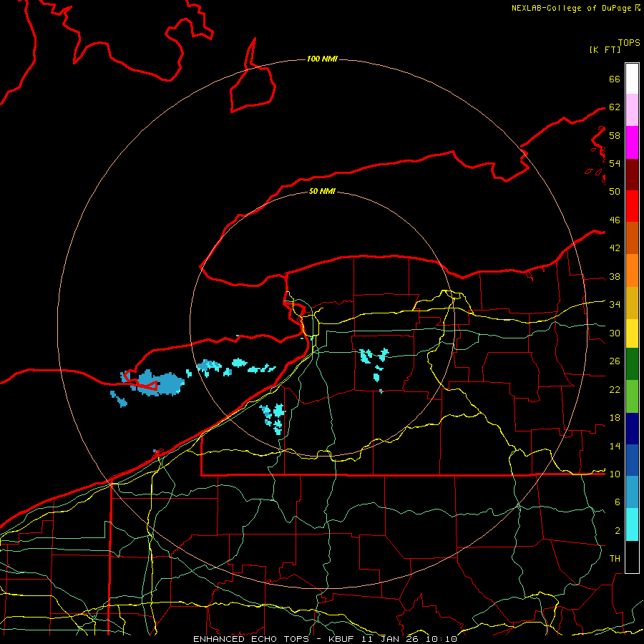Click the "50" legend value
The width and height of the screenshot is (644, 644).
(615, 192)
